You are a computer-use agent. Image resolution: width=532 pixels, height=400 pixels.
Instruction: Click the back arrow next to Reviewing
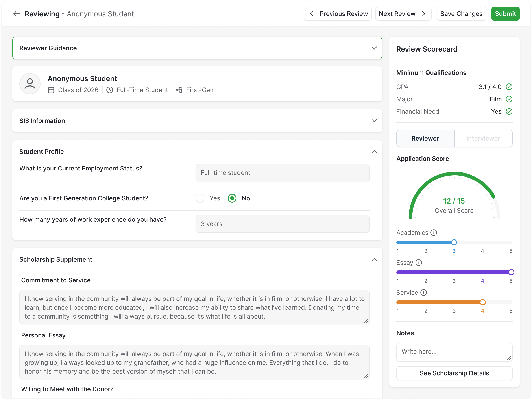16,14
